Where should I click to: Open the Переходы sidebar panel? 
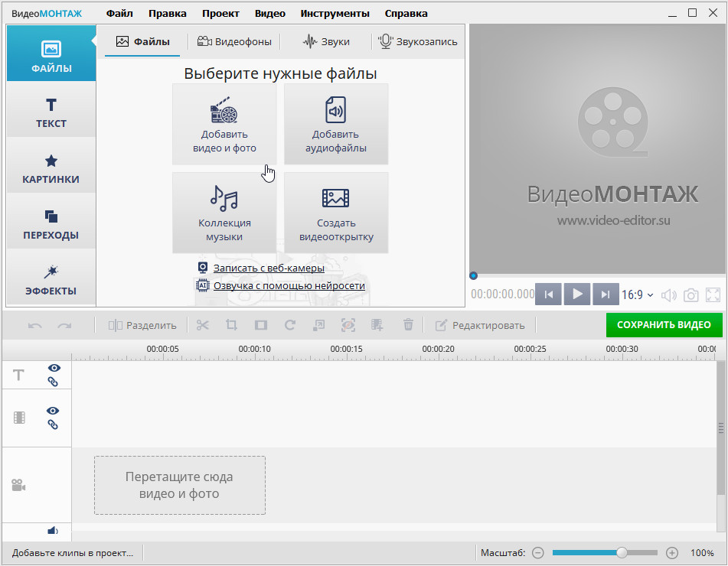(51, 224)
